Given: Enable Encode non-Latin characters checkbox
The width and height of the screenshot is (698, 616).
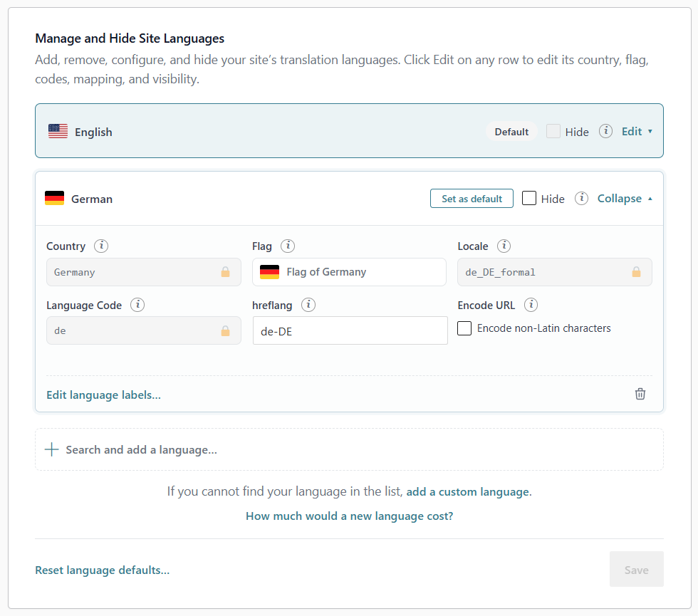Looking at the screenshot, I should [x=464, y=328].
